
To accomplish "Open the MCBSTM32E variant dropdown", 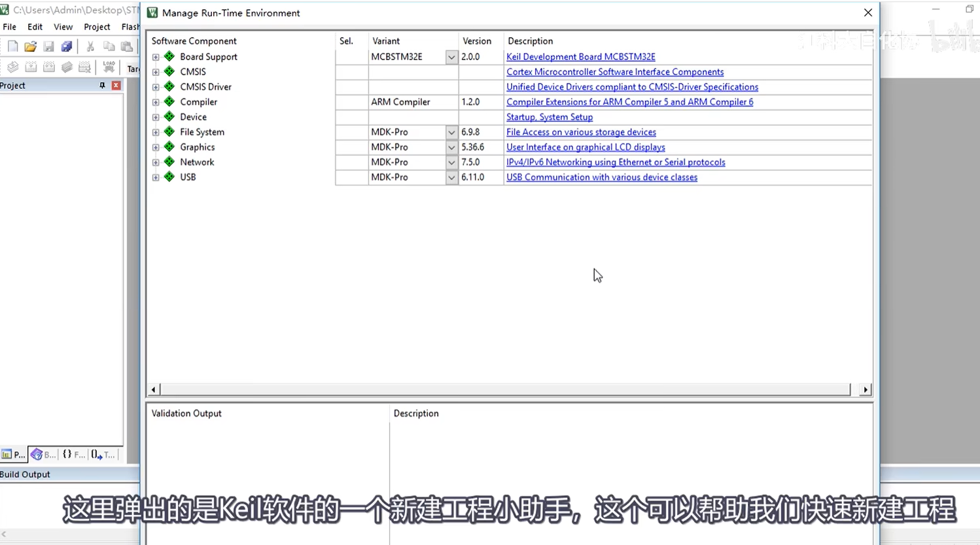I will [x=451, y=57].
